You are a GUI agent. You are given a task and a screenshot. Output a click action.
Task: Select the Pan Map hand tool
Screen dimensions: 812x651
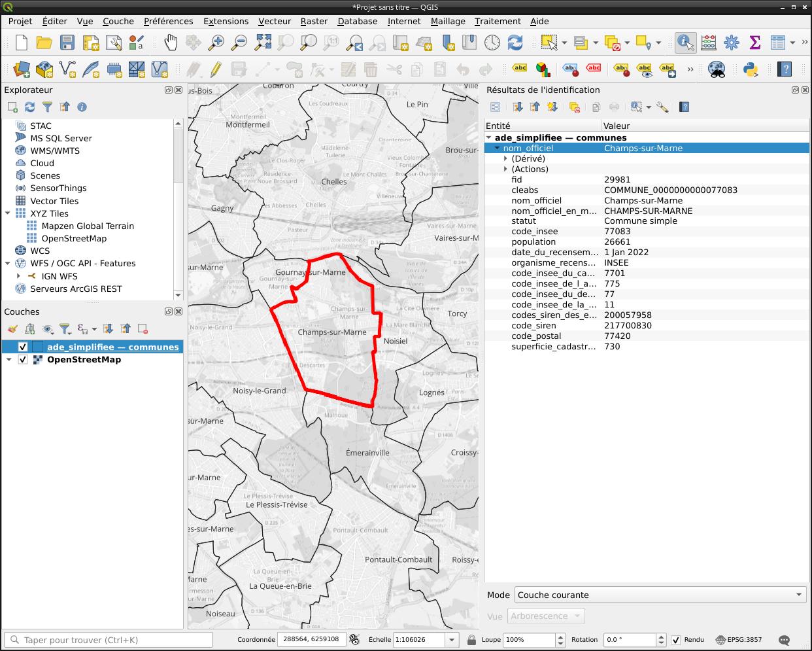(x=171, y=43)
